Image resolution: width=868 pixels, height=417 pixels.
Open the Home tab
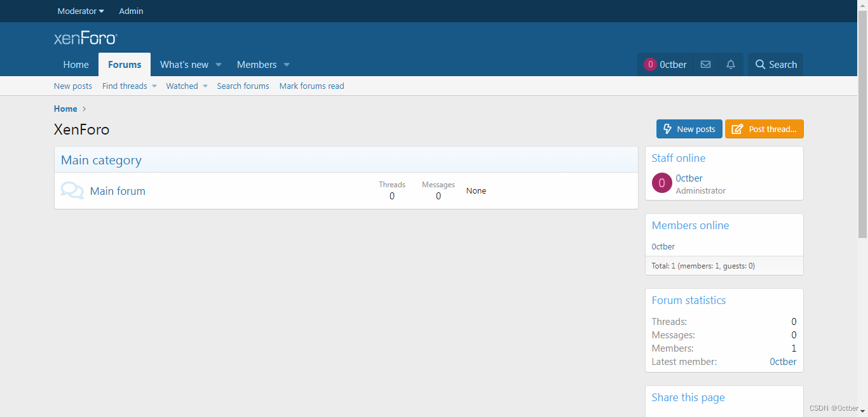tap(76, 65)
